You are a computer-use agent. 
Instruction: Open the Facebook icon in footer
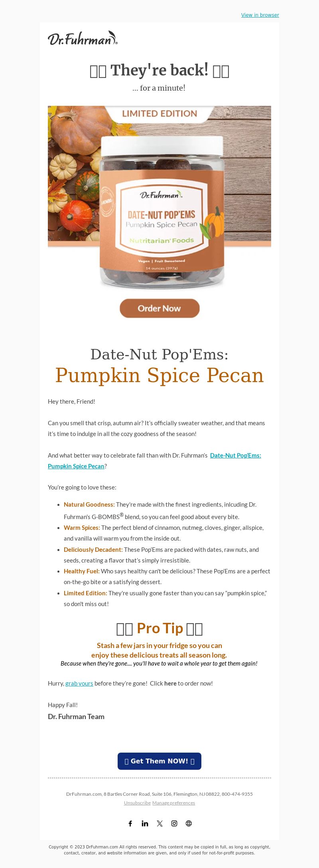coord(130,823)
